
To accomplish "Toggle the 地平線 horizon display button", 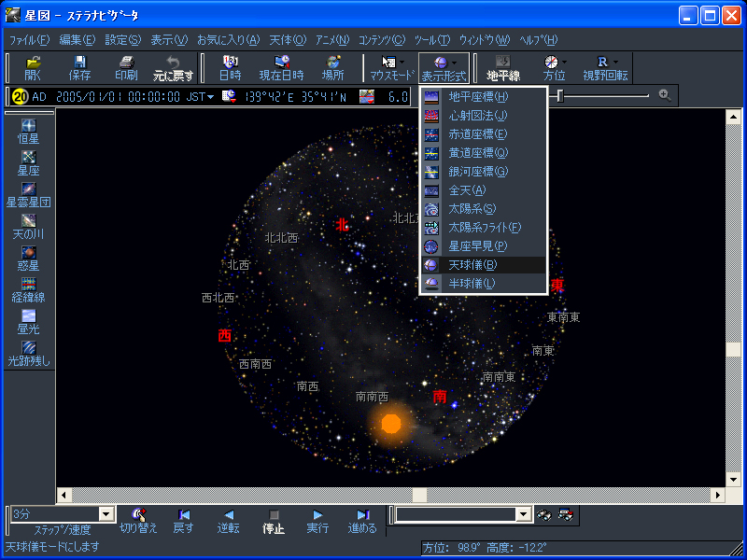I will [503, 67].
